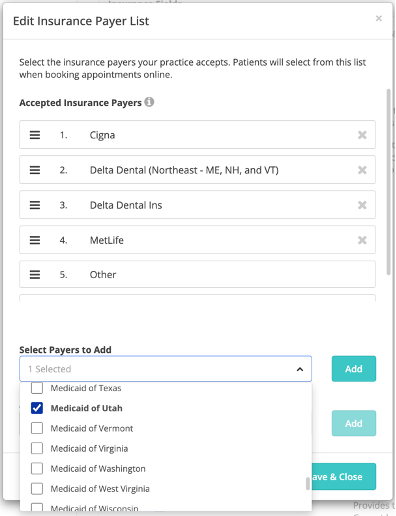Viewport: 396px width, 516px height.
Task: Check Medicaid of Texas option
Action: [x=37, y=388]
